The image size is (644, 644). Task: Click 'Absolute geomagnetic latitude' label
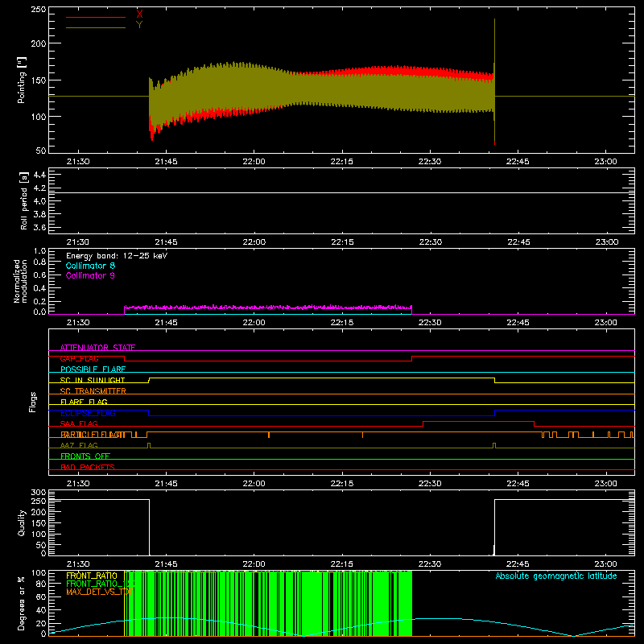pyautogui.click(x=556, y=576)
